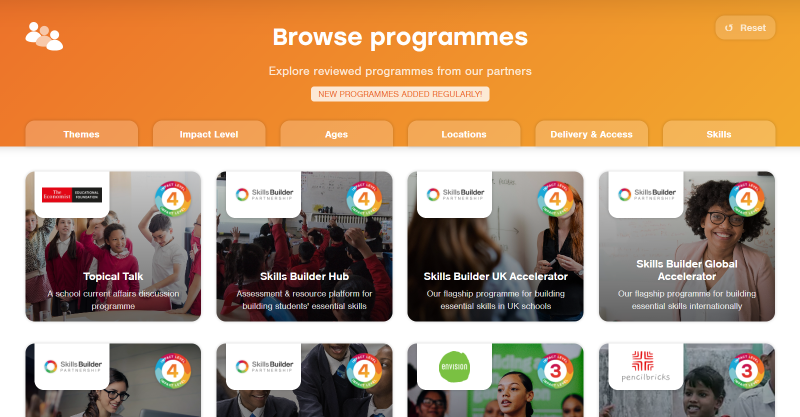
Task: Click Impact Level 3 badge on Pencilbricks card
Action: pos(747,371)
